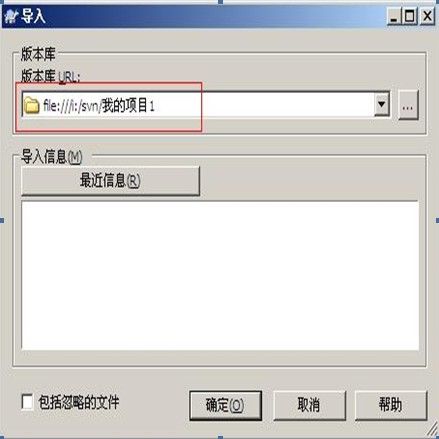Viewport: 439px width, 439px height.
Task: Minimize the 导入 dialog window
Action: pos(394,16)
